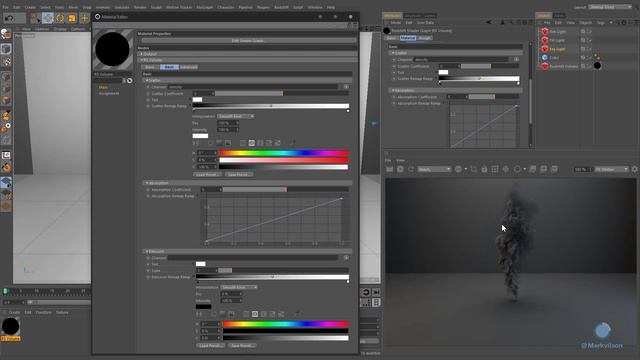
Task: Click animation dot beside Scatter Tint
Action: tap(148, 100)
